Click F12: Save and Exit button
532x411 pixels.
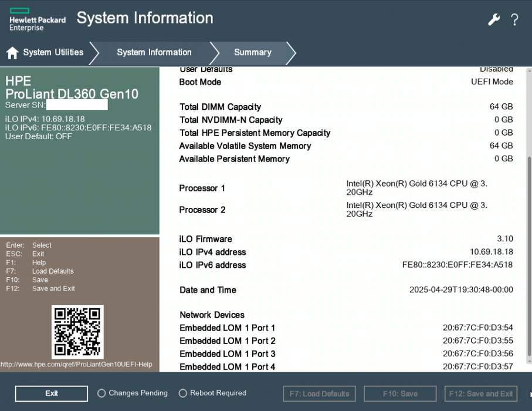(x=481, y=393)
